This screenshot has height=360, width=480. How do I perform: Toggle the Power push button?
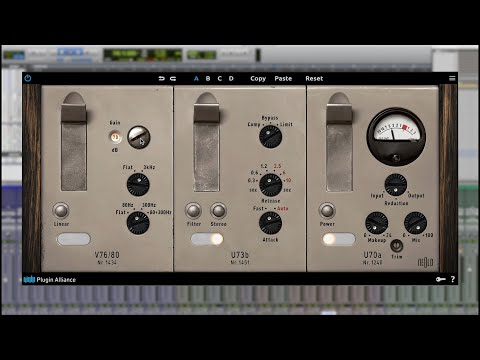[327, 211]
